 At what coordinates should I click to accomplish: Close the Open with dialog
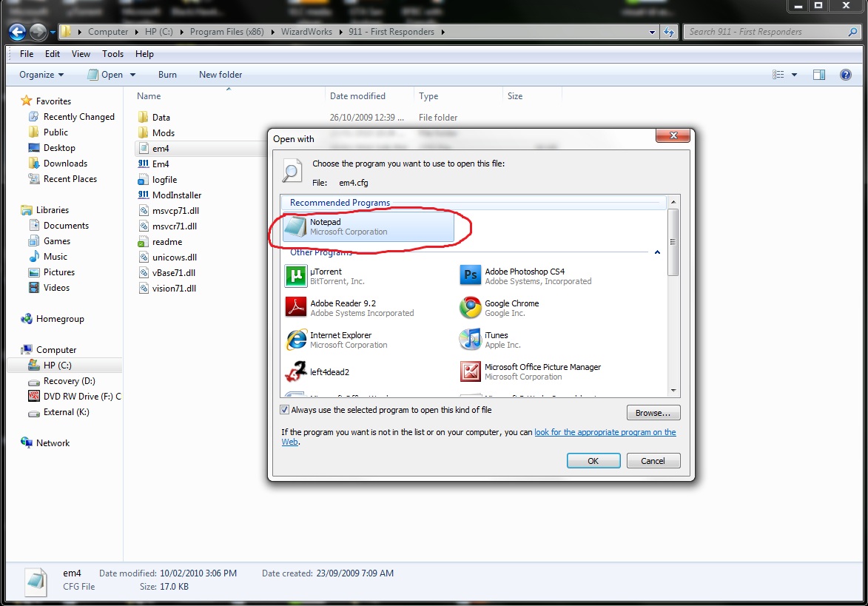673,135
